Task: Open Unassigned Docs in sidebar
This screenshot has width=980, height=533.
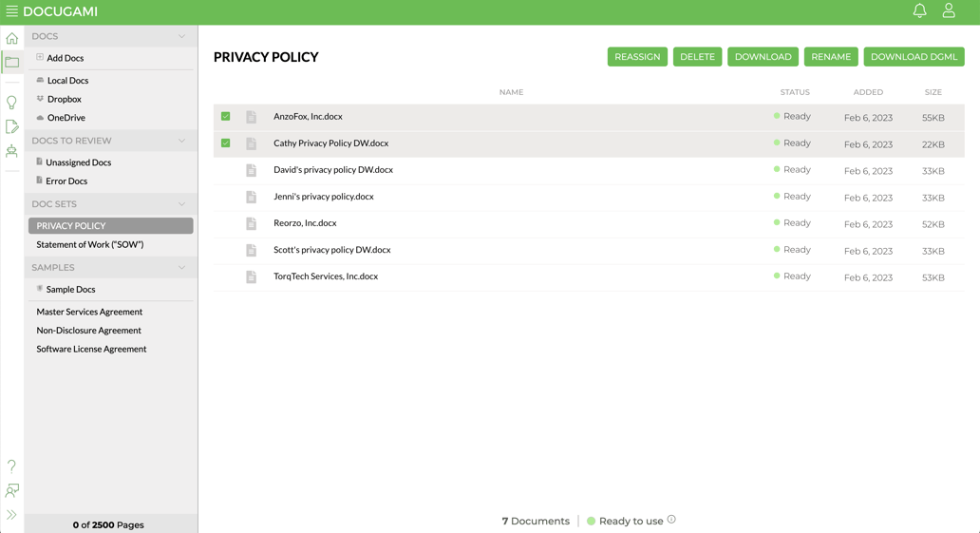Action: pyautogui.click(x=78, y=162)
